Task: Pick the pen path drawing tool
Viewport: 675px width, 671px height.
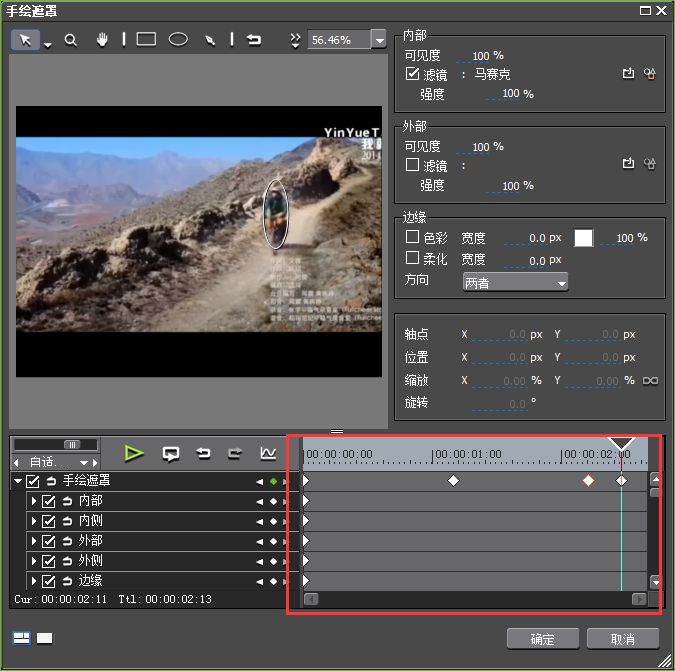Action: 210,40
